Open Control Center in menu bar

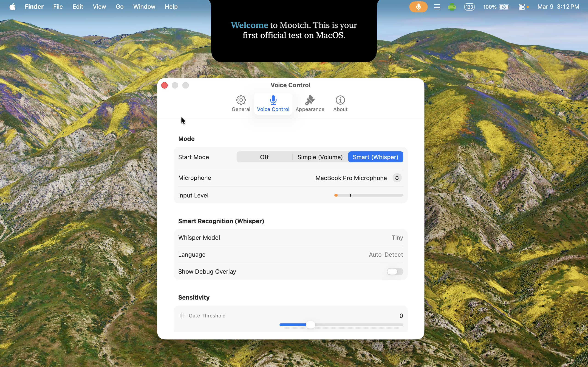click(521, 7)
